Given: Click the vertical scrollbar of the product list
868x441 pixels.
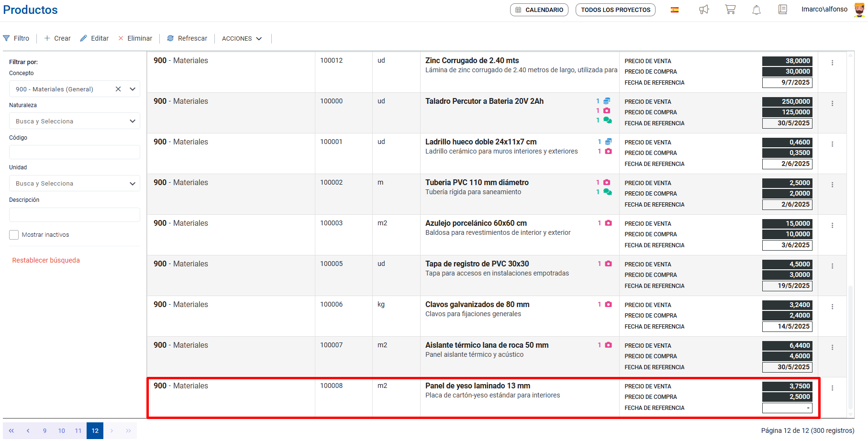Looking at the screenshot, I should point(850,344).
